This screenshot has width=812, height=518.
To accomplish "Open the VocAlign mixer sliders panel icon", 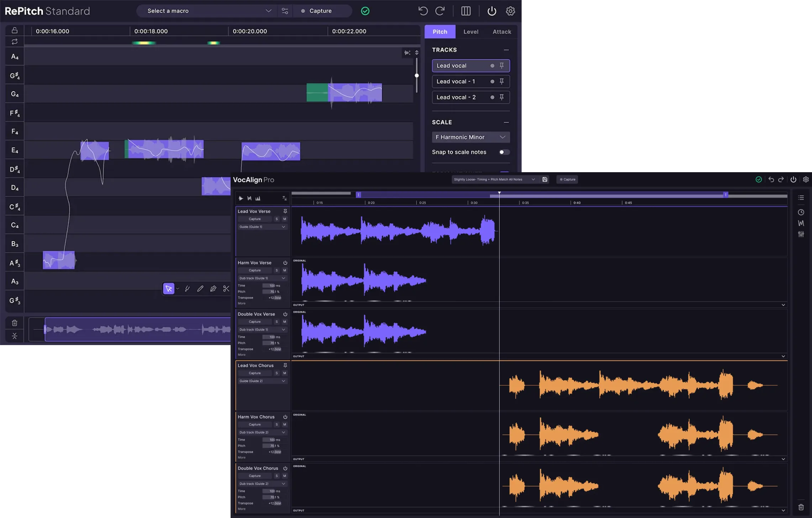I will click(801, 234).
